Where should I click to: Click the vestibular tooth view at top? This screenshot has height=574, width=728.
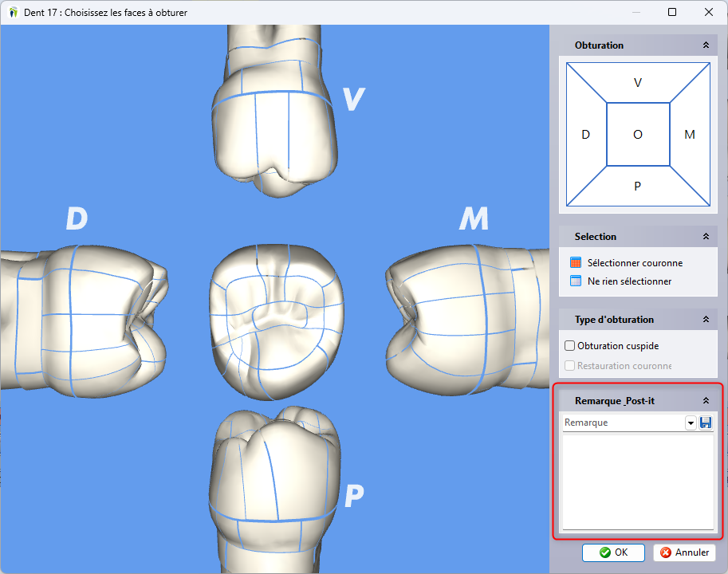[x=274, y=112]
